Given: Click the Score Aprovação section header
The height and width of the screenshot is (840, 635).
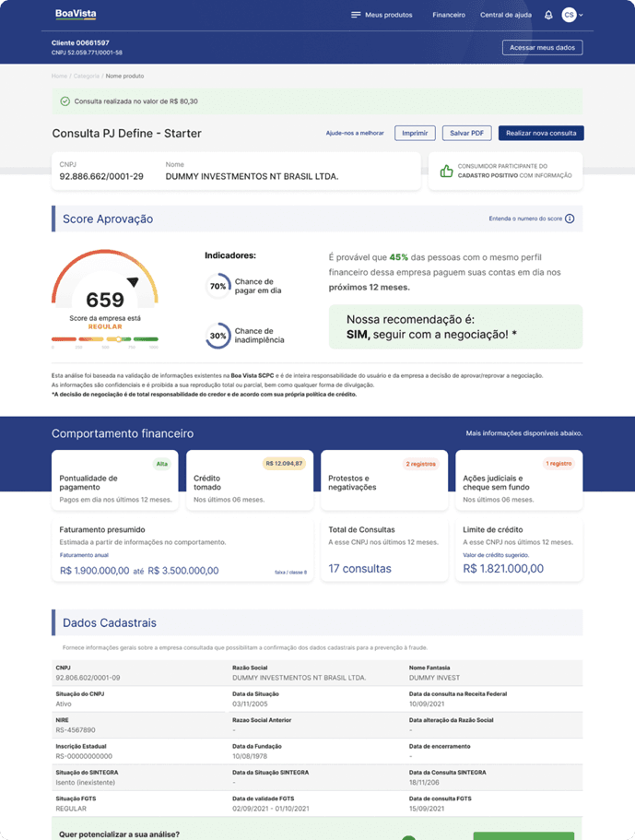Looking at the screenshot, I should [317, 219].
